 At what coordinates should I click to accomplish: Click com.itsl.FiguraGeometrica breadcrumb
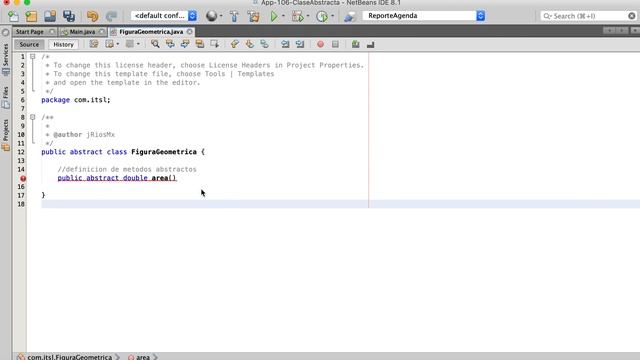click(x=69, y=357)
